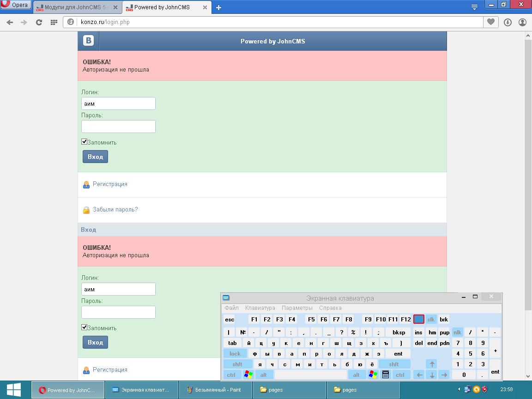This screenshot has height=399, width=532.
Task: Open the Opera account profile icon
Action: pyautogui.click(x=522, y=22)
